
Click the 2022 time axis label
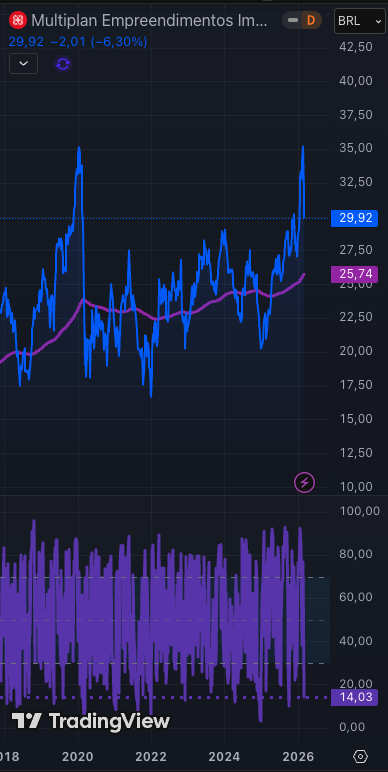[152, 756]
